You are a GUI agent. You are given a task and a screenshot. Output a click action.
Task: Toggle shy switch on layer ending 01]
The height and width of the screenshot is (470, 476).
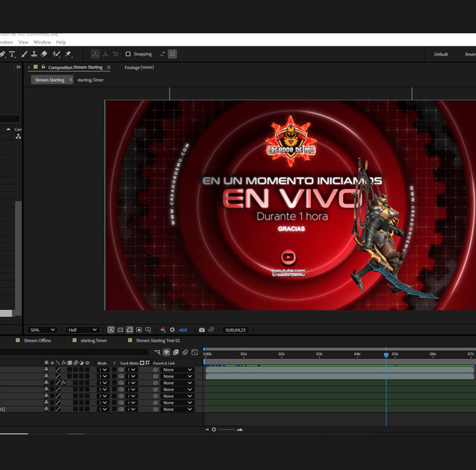[x=46, y=409]
